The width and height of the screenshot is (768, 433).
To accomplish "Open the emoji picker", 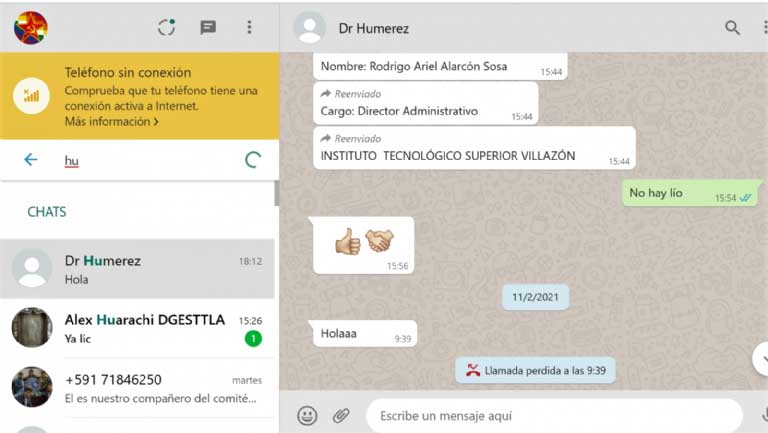I will 307,414.
